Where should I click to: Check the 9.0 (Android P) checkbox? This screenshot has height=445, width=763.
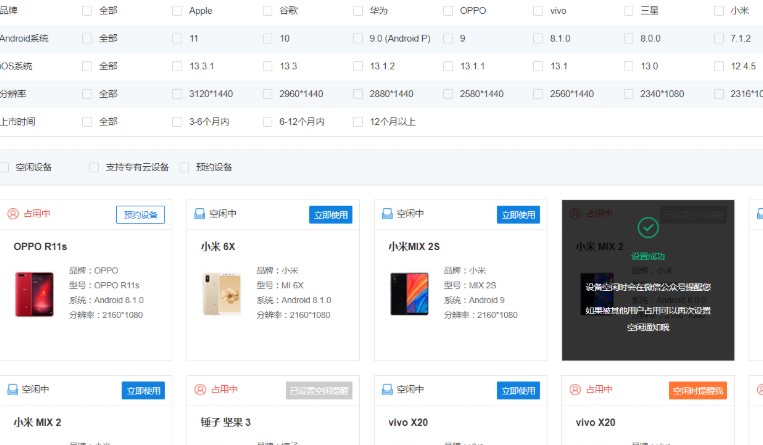pyautogui.click(x=358, y=38)
